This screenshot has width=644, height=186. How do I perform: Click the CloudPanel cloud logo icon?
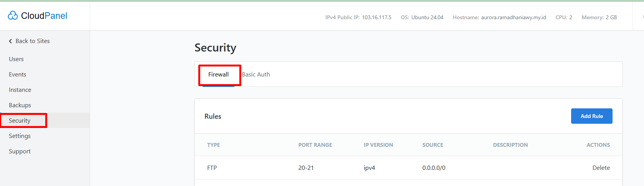click(13, 15)
